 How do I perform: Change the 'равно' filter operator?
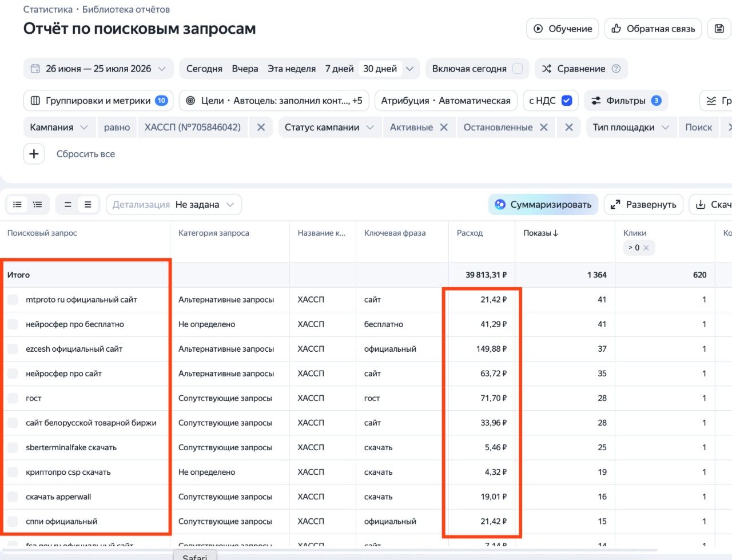point(117,127)
